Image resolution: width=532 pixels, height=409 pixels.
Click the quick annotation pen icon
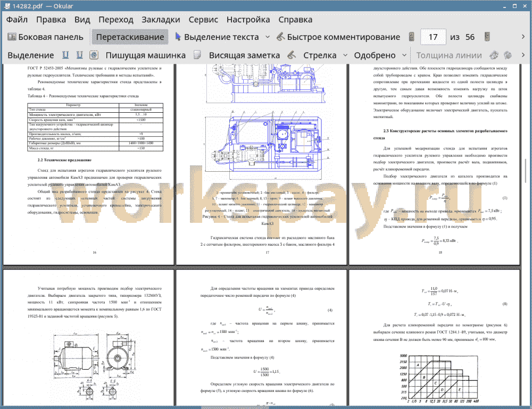coord(280,37)
